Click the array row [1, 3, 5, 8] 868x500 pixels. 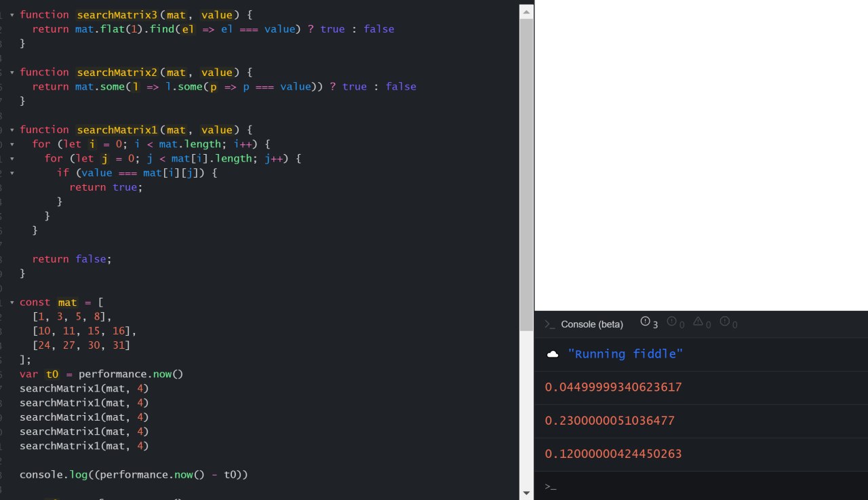[x=72, y=317]
